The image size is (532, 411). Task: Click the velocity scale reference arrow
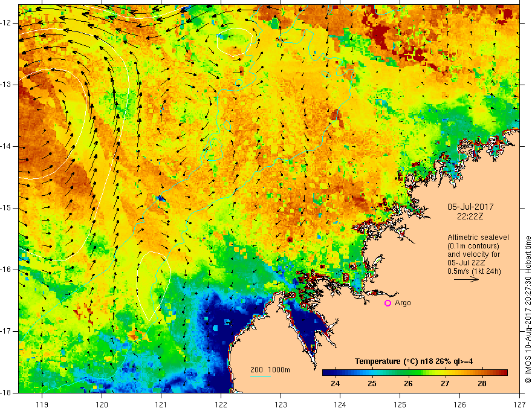click(x=467, y=279)
